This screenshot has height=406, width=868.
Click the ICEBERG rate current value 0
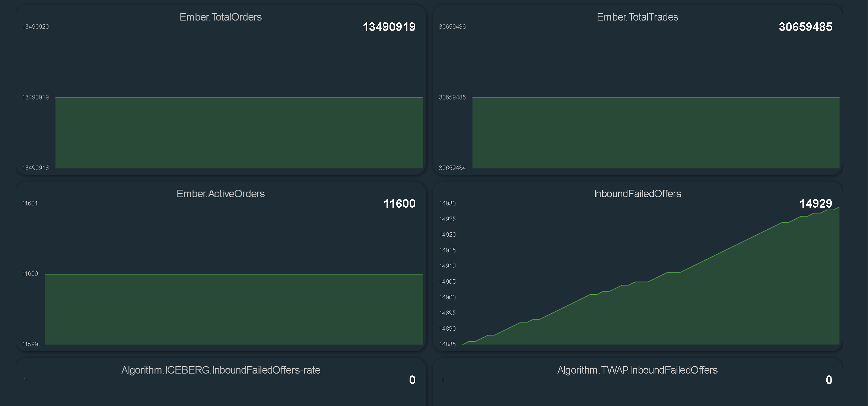[412, 380]
